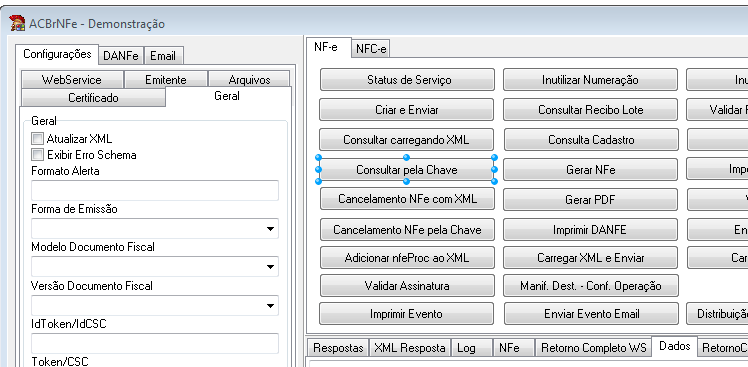The image size is (748, 367).
Task: Click the IdToken/IdCSC input field
Action: tap(155, 343)
